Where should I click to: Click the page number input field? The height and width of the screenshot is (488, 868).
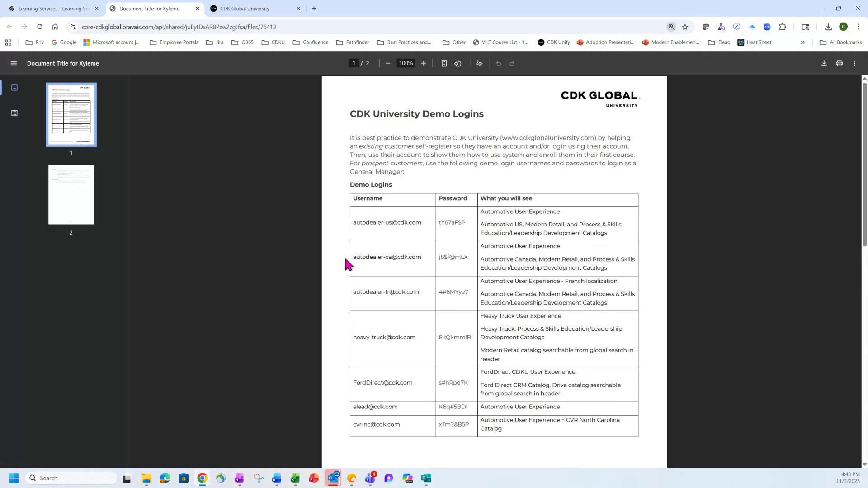coord(354,63)
